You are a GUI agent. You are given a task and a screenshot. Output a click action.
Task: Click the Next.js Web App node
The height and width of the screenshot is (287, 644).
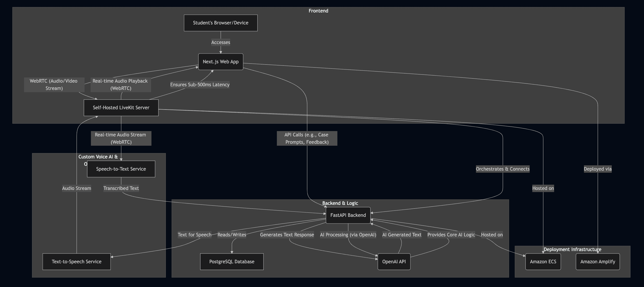pyautogui.click(x=220, y=62)
